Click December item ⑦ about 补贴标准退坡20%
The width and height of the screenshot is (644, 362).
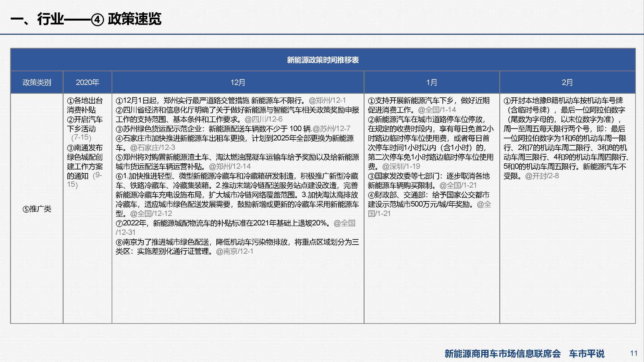235,228
